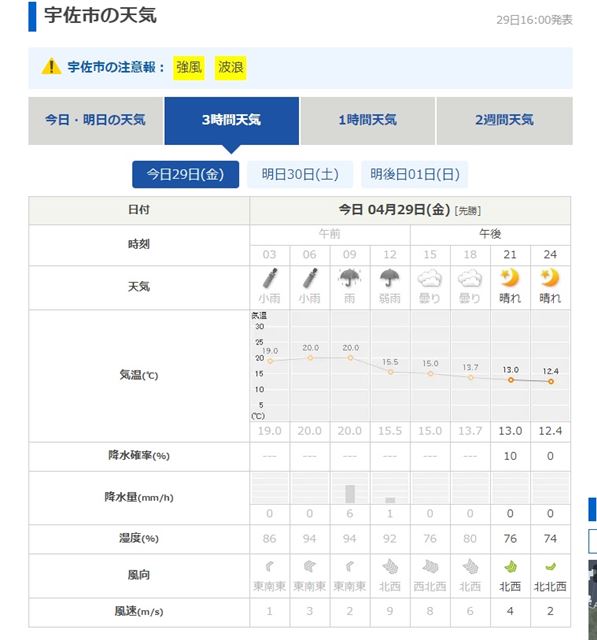Click 24 o'clock green 北北西 wind arrow
This screenshot has height=640, width=597.
point(550,567)
